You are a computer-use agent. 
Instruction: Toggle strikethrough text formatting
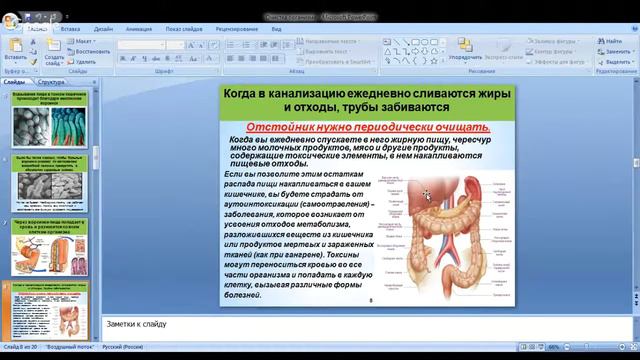pyautogui.click(x=156, y=59)
